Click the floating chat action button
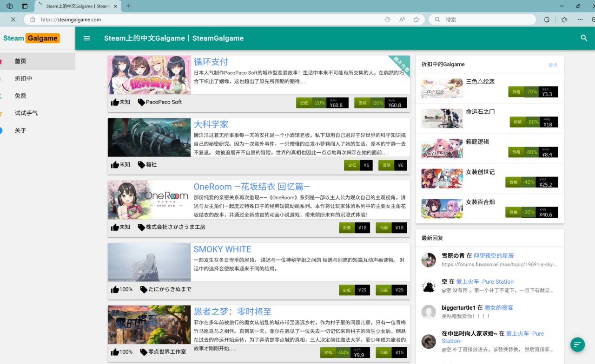The height and width of the screenshot is (364, 595). coord(577,344)
